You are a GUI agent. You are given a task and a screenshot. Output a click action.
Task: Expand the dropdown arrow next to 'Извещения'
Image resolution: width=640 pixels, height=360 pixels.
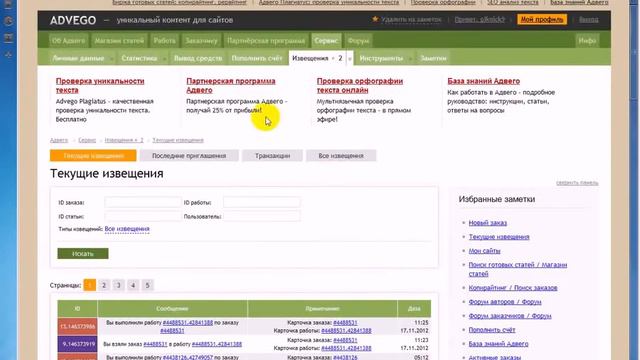(349, 59)
